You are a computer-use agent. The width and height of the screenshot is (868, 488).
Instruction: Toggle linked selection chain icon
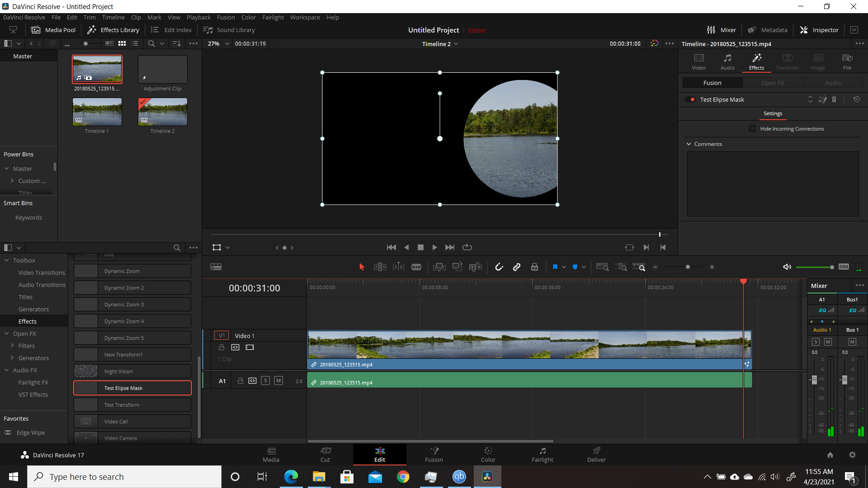pyautogui.click(x=517, y=267)
